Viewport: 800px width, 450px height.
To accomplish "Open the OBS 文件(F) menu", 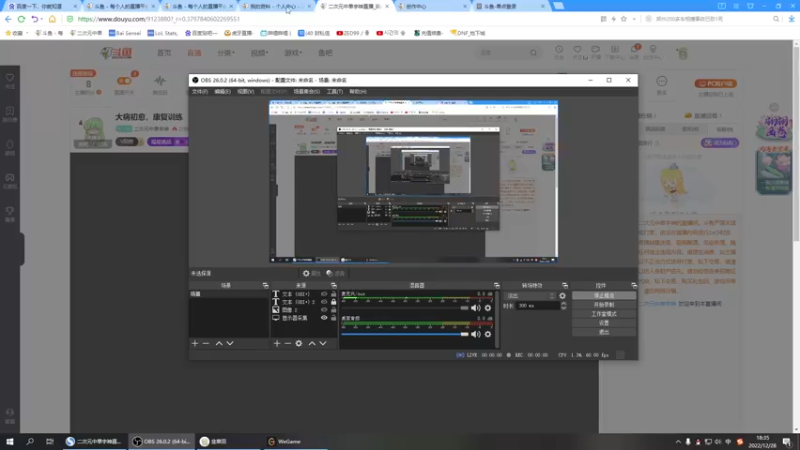I will (x=200, y=92).
